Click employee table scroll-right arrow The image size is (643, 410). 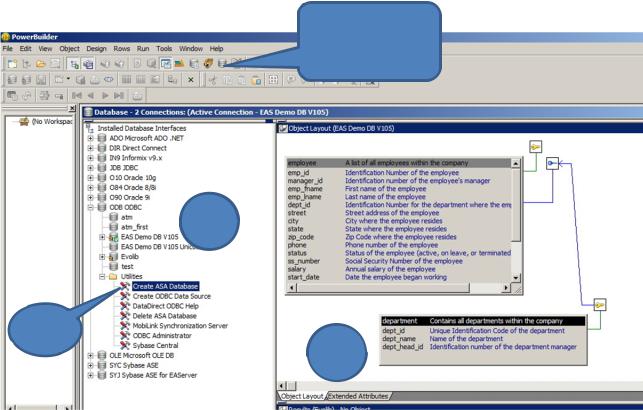point(506,288)
